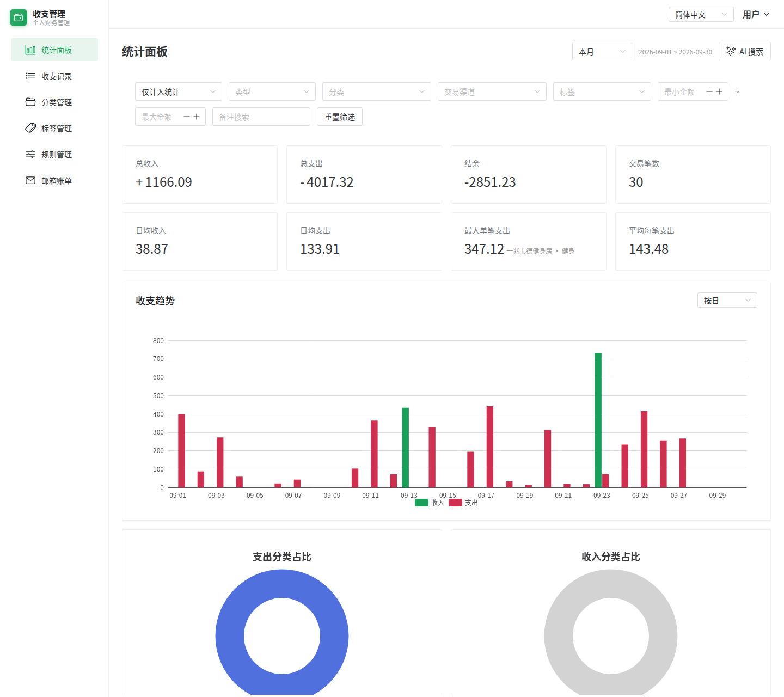
Task: Toggle the green 收入 legend swatch
Action: coord(421,503)
